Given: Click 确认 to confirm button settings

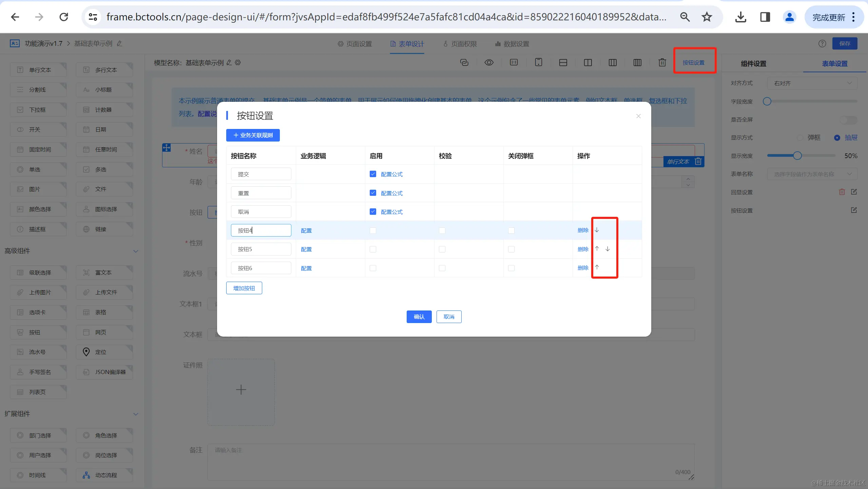Looking at the screenshot, I should click(x=419, y=317).
